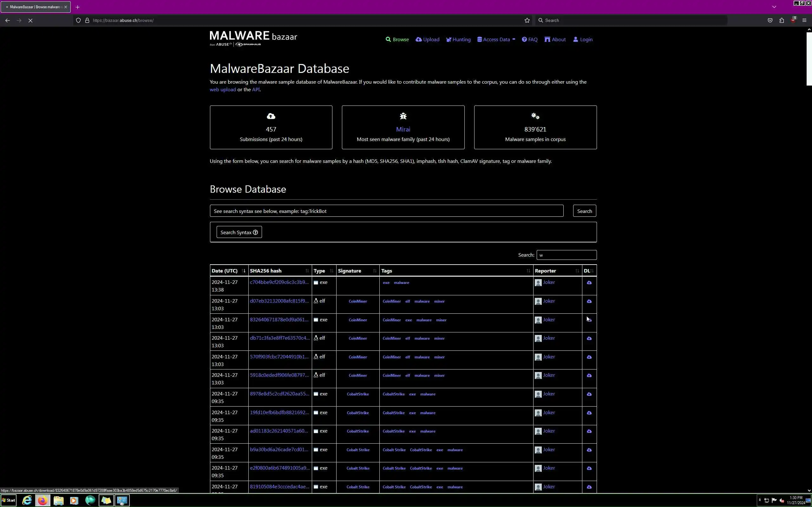
Task: Open Firefox hamburger application menu
Action: pos(804,21)
